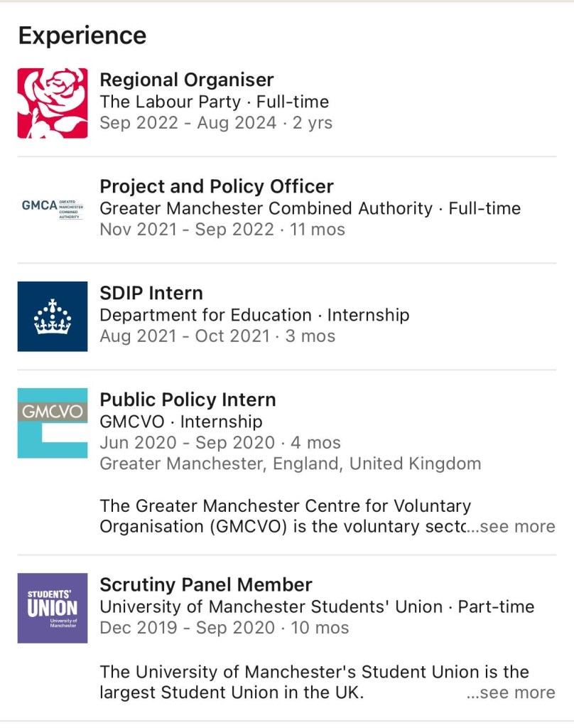The width and height of the screenshot is (574, 728).
Task: Open the Project and Policy Officer role
Action: pyautogui.click(x=216, y=186)
